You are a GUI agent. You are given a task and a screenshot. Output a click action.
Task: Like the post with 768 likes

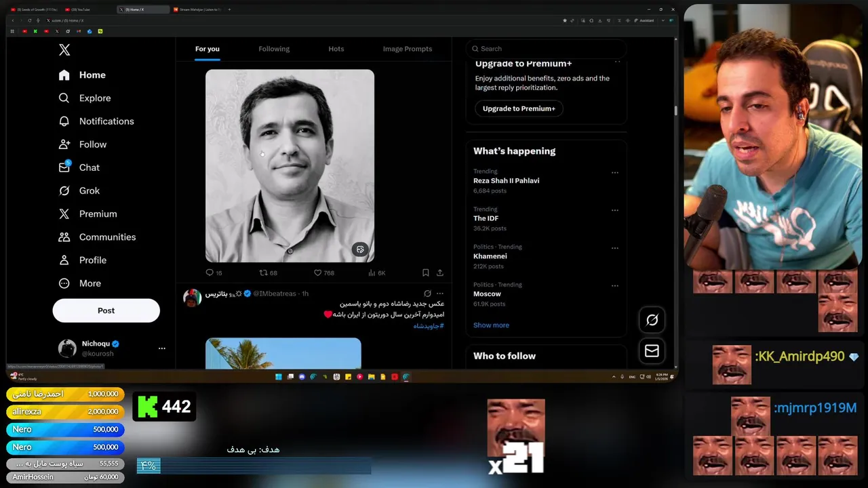[323, 273]
